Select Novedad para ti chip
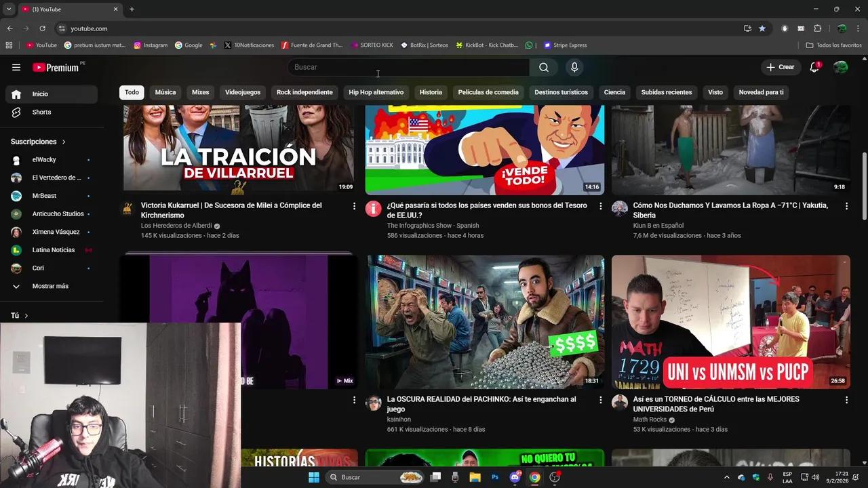Image resolution: width=868 pixels, height=488 pixels. (x=761, y=92)
